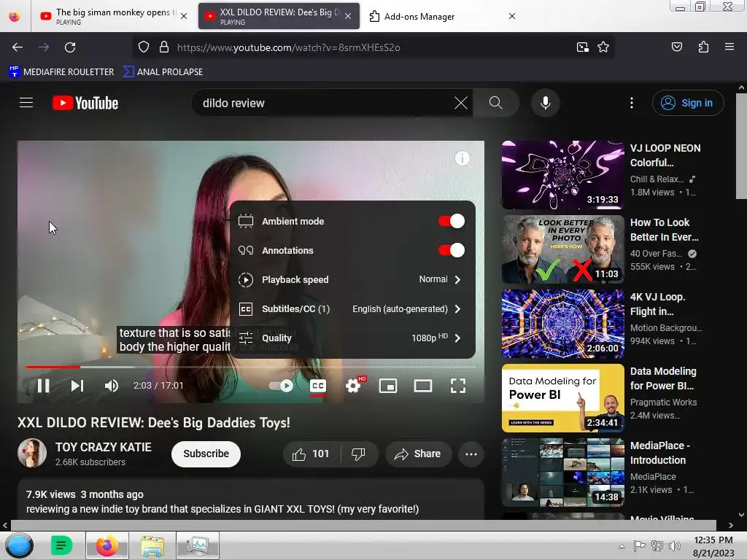747x560 pixels.
Task: Toggle Ambient mode switch off
Action: [x=451, y=221]
